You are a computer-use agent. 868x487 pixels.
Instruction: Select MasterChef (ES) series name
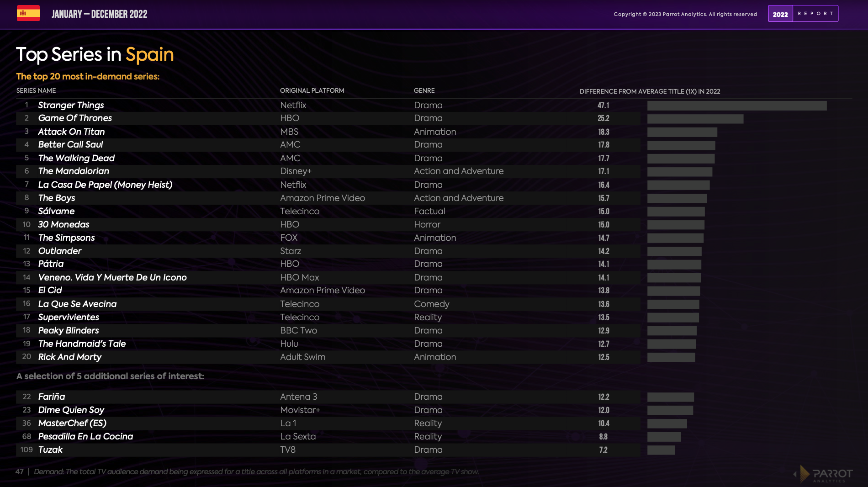point(73,423)
